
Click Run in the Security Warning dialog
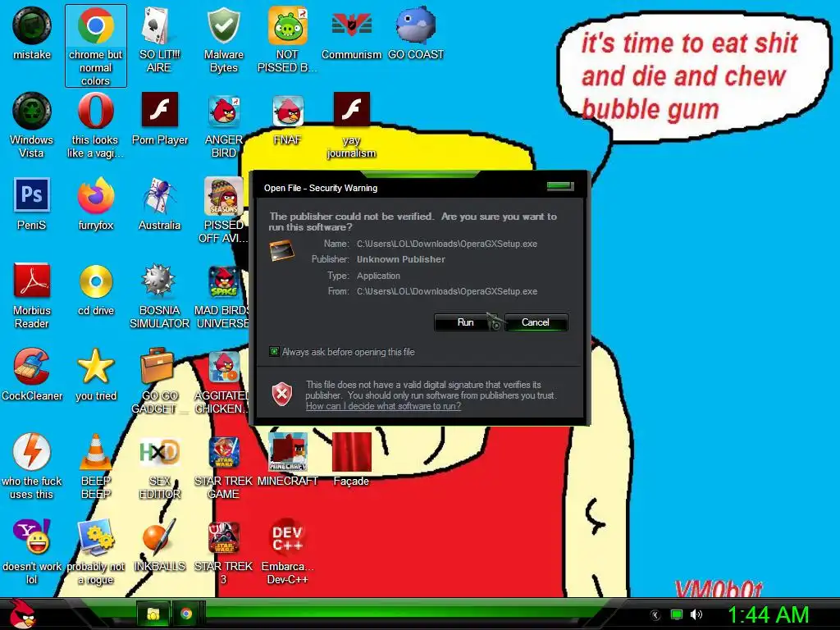465,322
